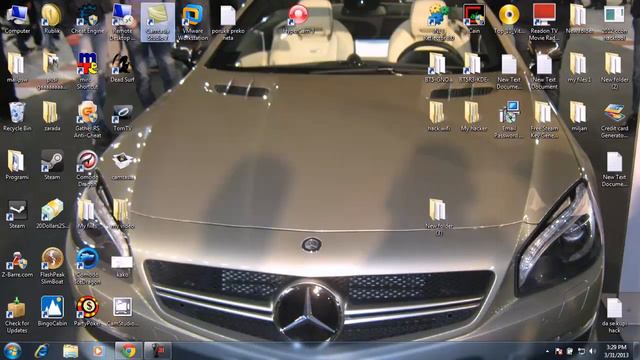Select FlashPeak SlimBoat icon

point(52,265)
